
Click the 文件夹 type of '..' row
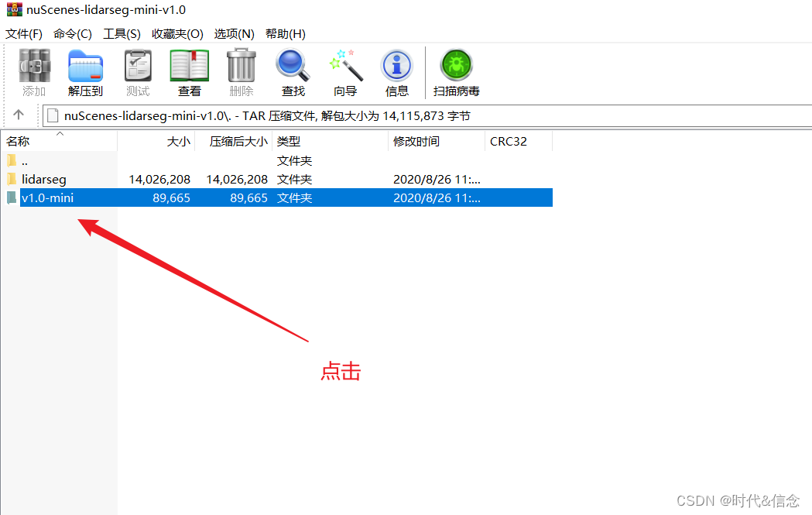pyautogui.click(x=295, y=160)
